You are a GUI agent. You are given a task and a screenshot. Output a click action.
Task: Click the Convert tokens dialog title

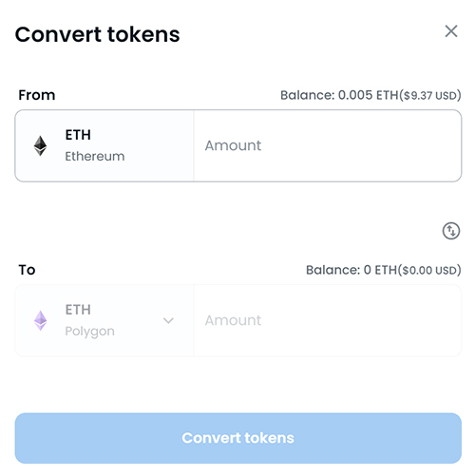[x=97, y=34]
